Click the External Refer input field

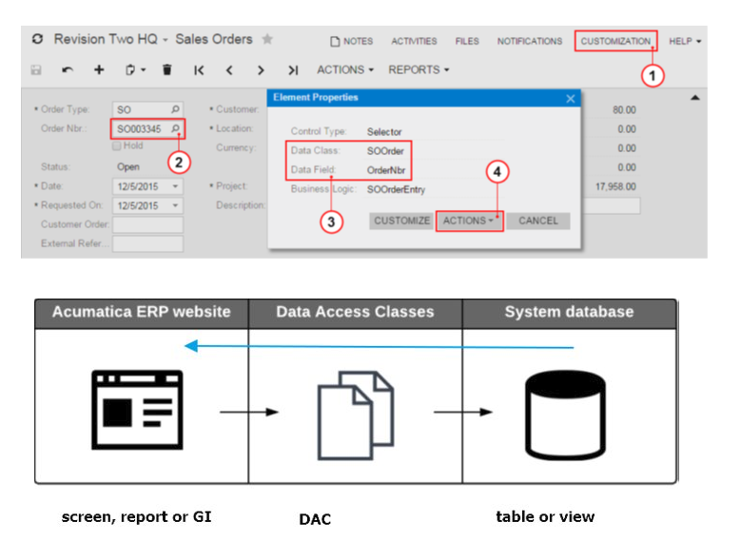(x=148, y=244)
